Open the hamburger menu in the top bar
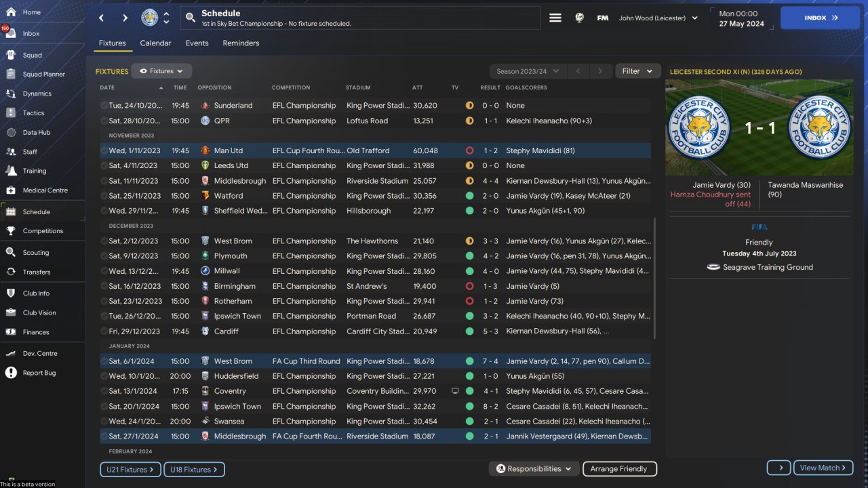This screenshot has height=488, width=868. point(555,18)
